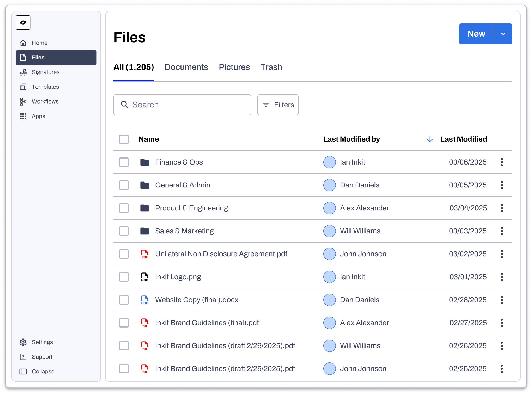
Task: Open the Signatures page from the sidebar
Action: tap(45, 72)
